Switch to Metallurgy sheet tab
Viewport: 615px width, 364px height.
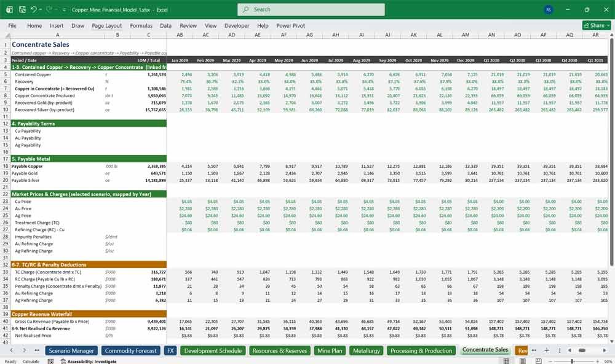[x=367, y=350]
